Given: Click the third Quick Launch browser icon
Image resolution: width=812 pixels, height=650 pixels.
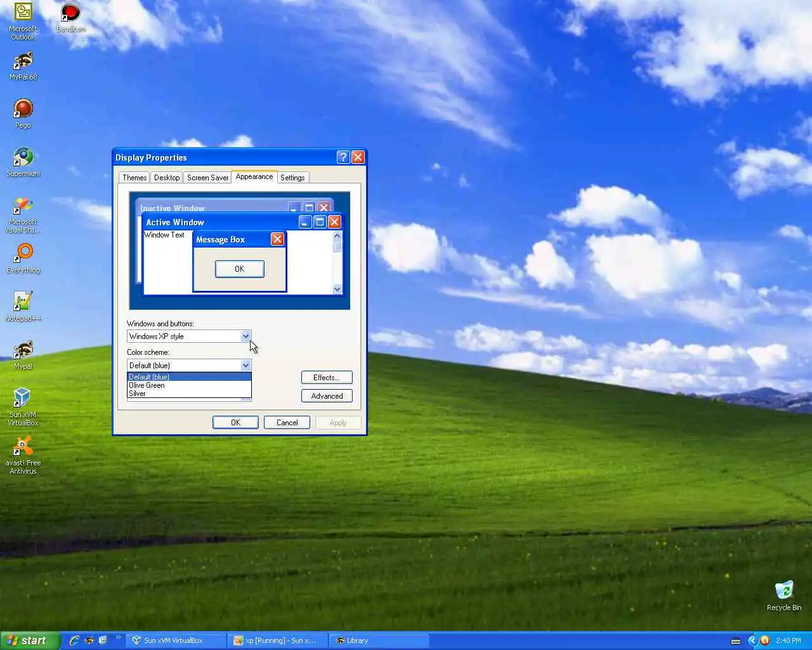Looking at the screenshot, I should (x=103, y=640).
